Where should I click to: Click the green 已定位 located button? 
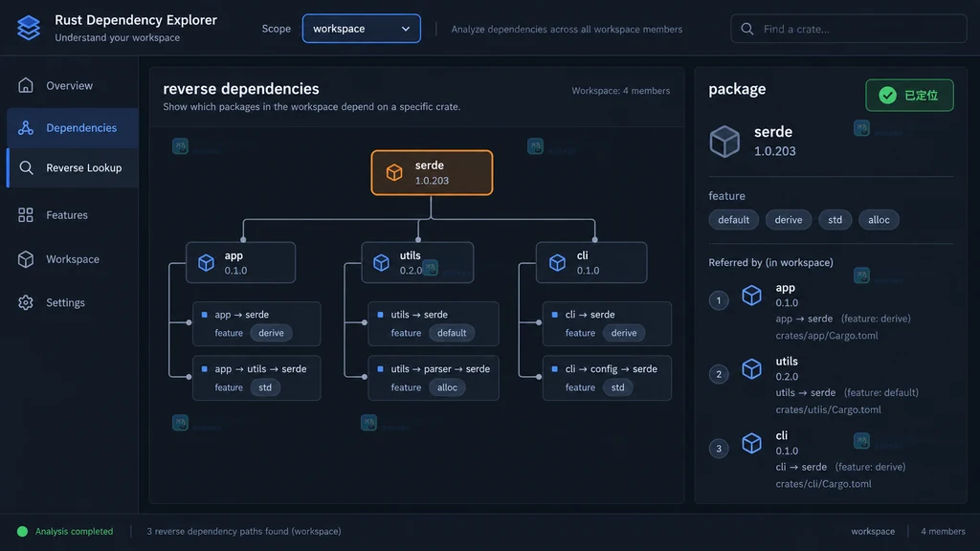coord(909,95)
